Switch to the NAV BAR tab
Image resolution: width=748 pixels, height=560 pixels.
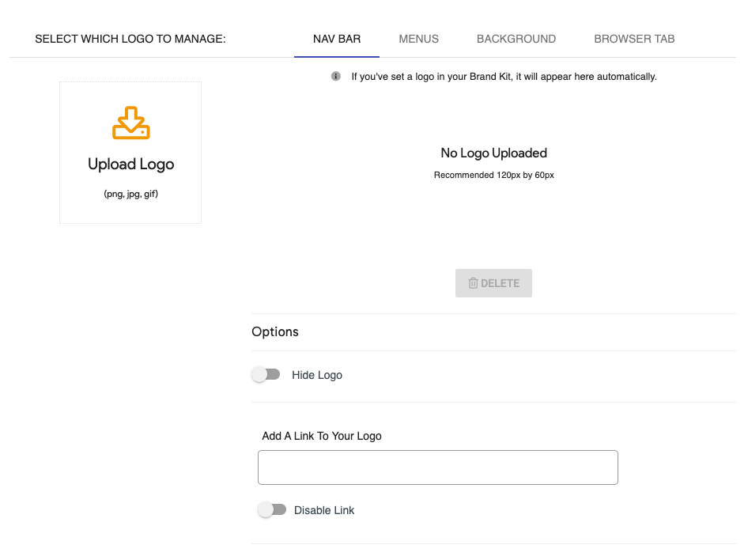[x=337, y=39]
